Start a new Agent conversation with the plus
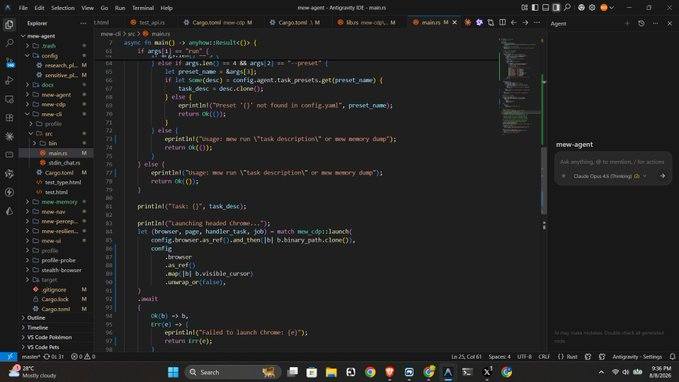This screenshot has height=382, width=679. tap(627, 23)
